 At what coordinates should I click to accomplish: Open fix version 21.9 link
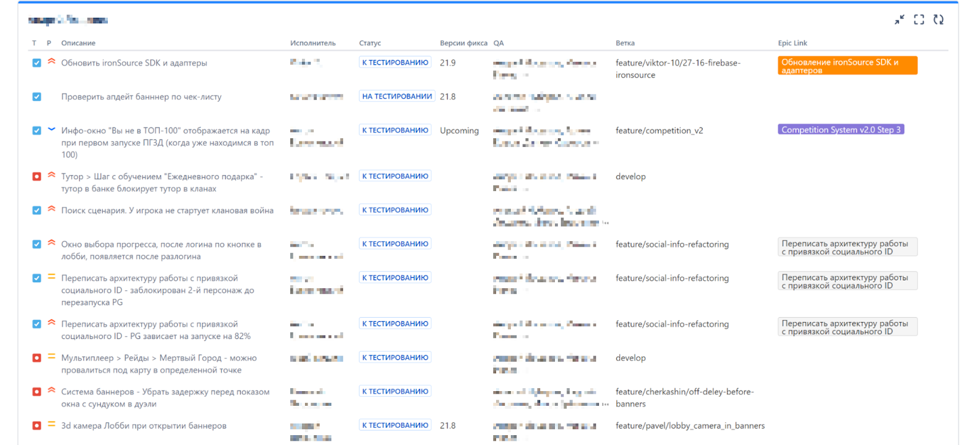tap(448, 63)
